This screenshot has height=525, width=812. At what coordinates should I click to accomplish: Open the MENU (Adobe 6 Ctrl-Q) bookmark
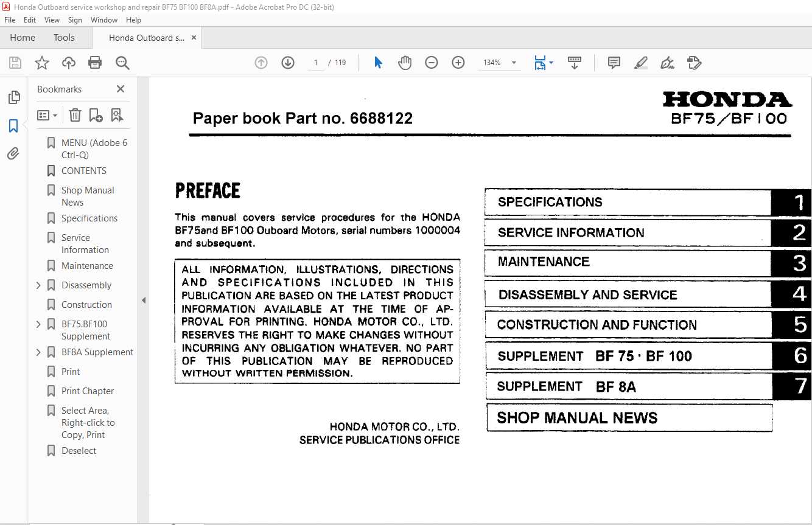pyautogui.click(x=94, y=149)
